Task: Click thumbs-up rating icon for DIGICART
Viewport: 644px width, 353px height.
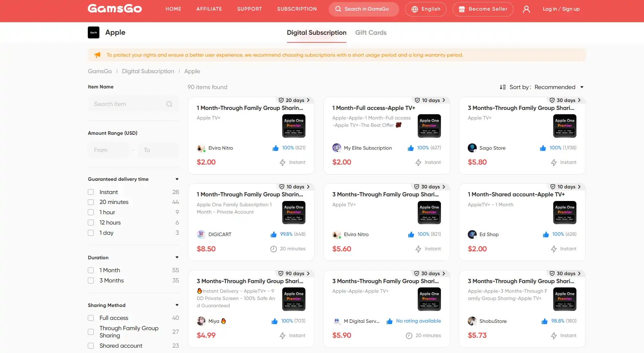Action: point(273,234)
